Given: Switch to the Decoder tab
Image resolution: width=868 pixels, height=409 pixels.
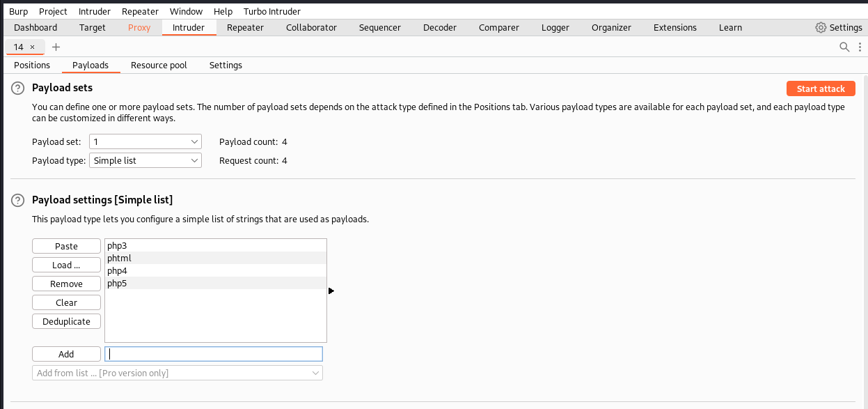Looking at the screenshot, I should tap(440, 27).
